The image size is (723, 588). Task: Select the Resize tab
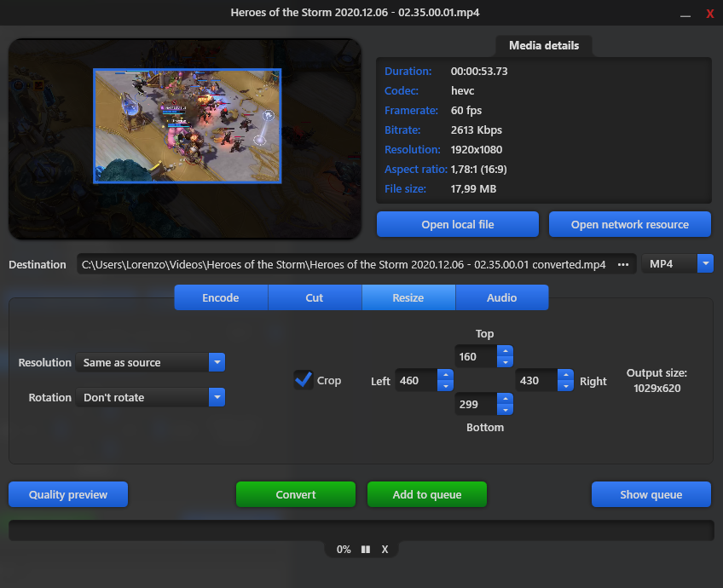[x=408, y=297]
